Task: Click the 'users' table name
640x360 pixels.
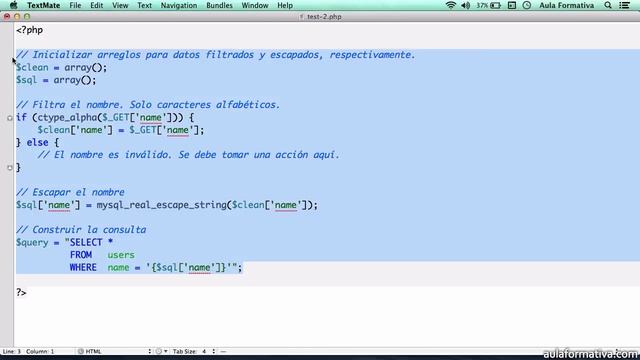Action: pyautogui.click(x=121, y=255)
